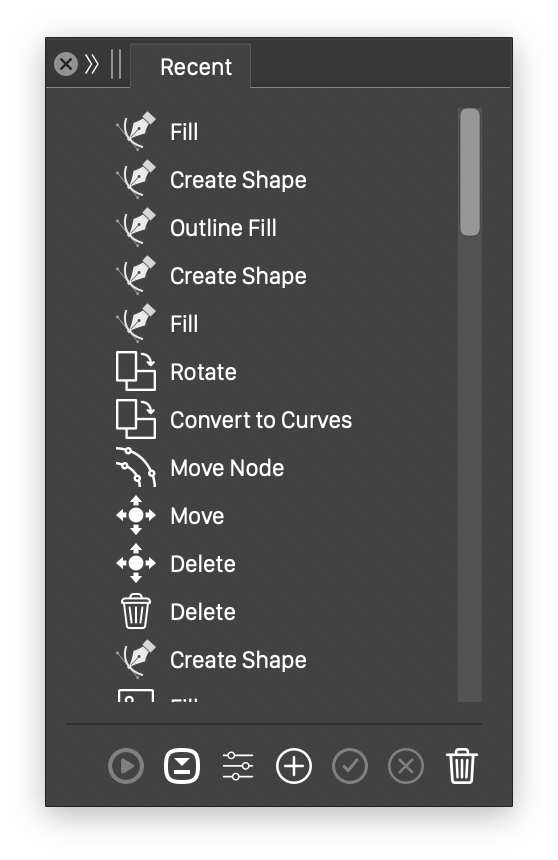
Task: Close the panel with X button
Action: coord(66,64)
